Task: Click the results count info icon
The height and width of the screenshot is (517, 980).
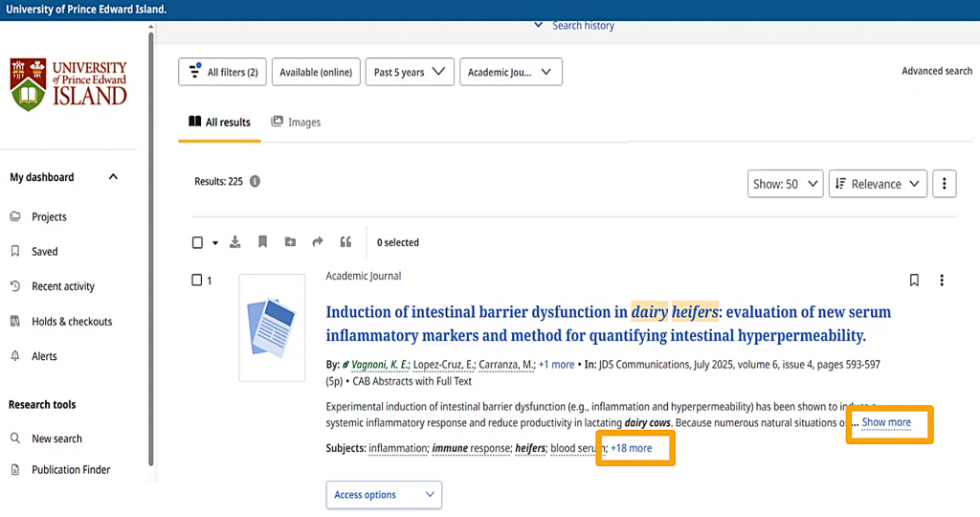Action: (256, 181)
